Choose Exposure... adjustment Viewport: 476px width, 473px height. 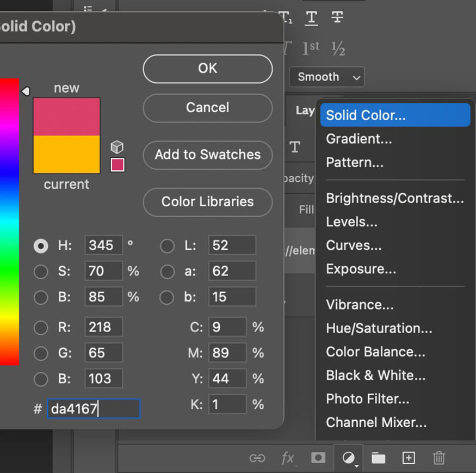coord(395,269)
